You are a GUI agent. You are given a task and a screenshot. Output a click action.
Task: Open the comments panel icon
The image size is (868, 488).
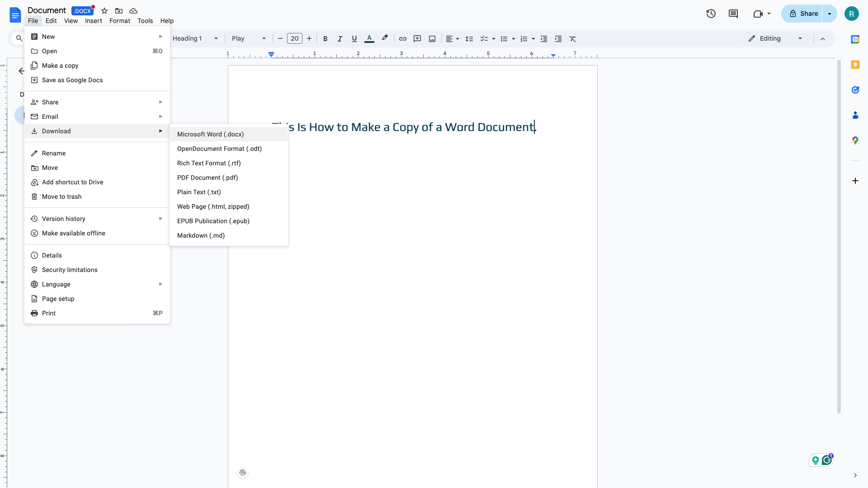733,14
